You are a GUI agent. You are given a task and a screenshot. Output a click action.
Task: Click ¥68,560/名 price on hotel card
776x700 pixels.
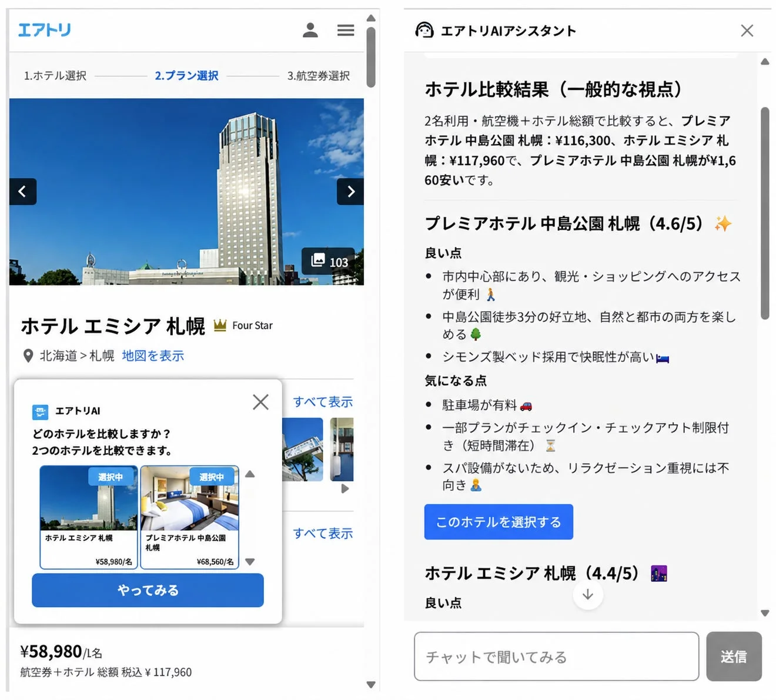click(215, 562)
